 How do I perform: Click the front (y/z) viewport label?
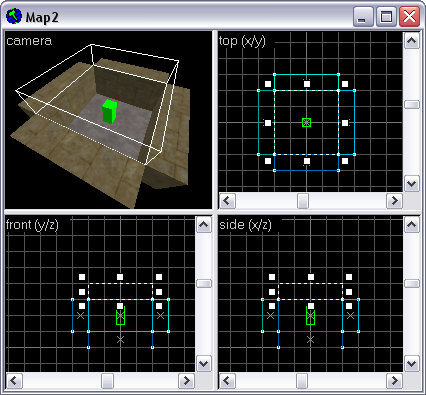coord(32,225)
